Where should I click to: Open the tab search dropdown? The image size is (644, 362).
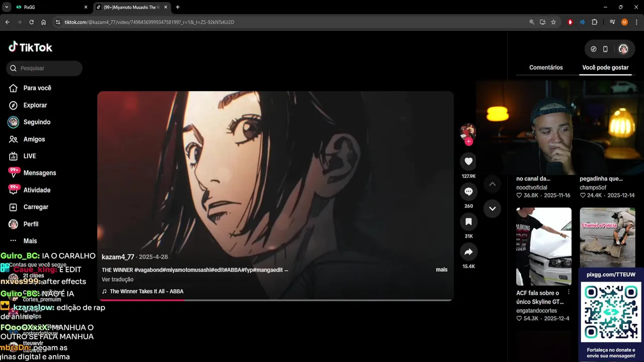7,7
